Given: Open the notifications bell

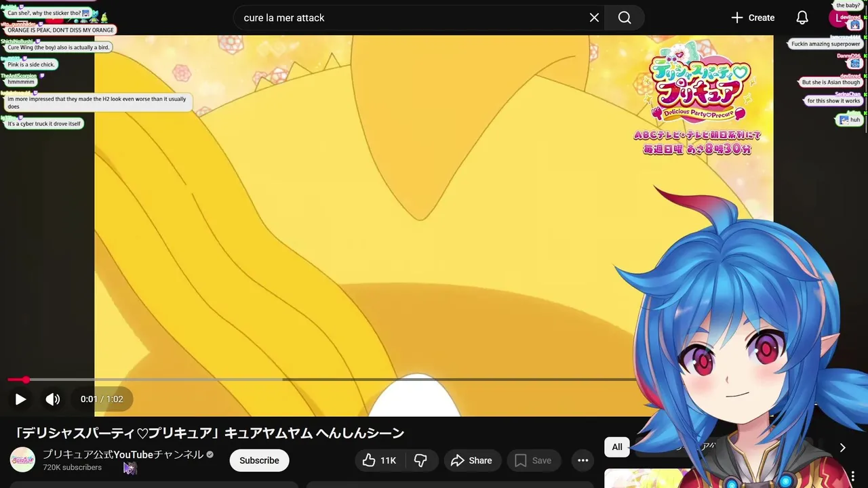Looking at the screenshot, I should (x=802, y=18).
